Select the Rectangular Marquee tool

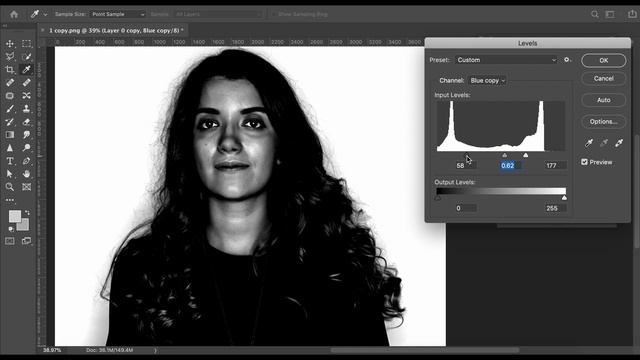click(27, 43)
